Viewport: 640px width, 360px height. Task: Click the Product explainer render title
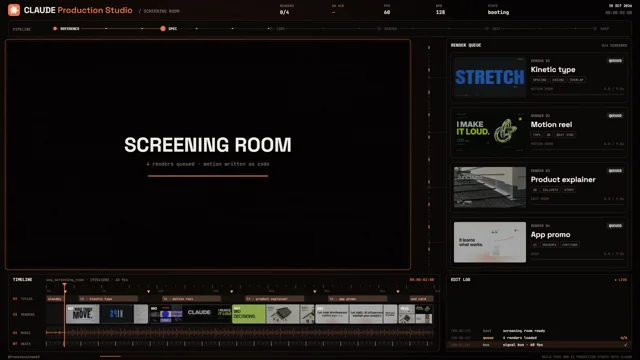[x=563, y=180]
